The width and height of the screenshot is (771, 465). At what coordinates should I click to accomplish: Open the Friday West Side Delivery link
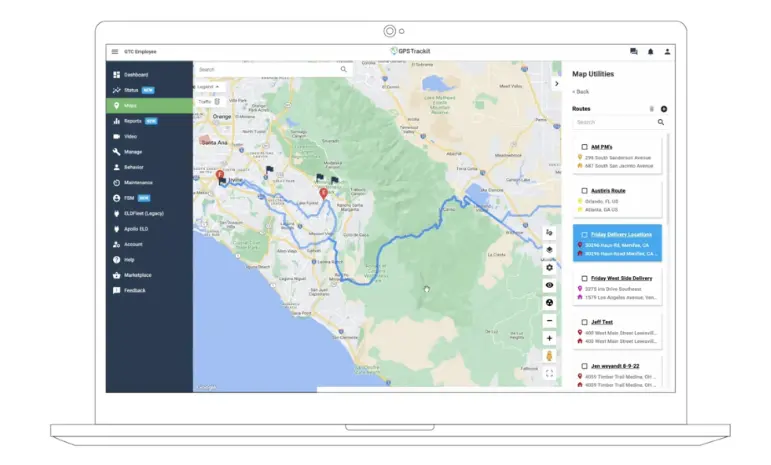622,278
